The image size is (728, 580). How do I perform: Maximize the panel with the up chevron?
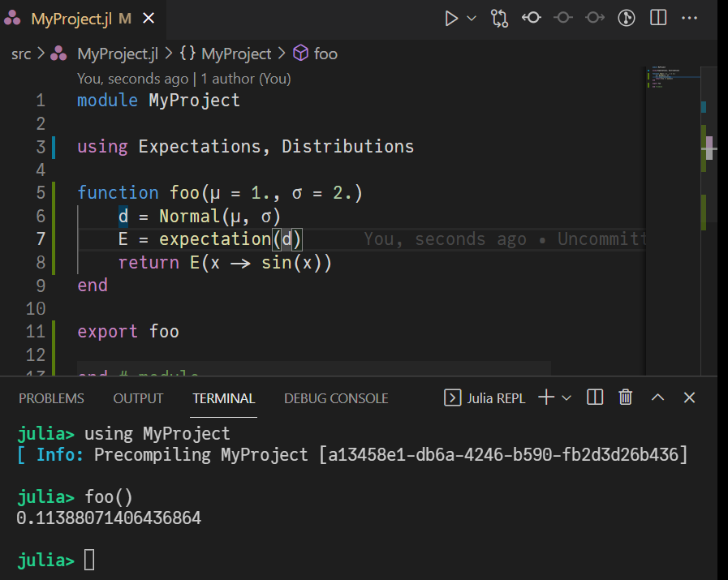(658, 397)
